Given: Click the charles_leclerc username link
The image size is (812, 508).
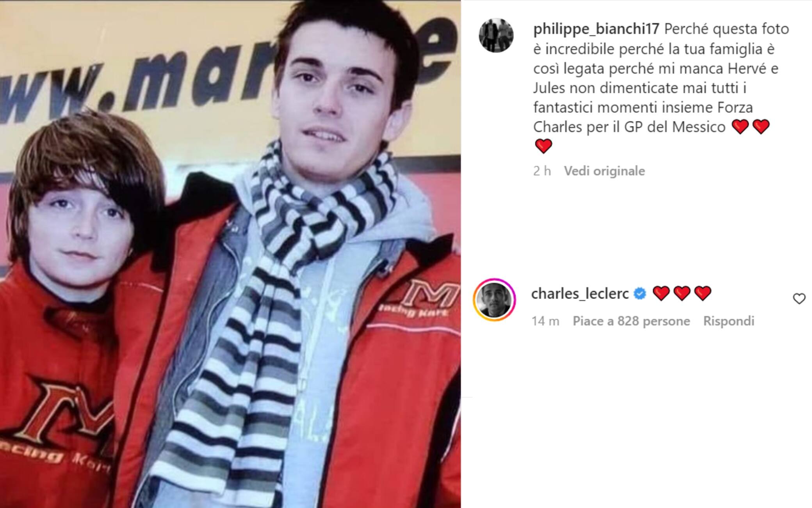Looking at the screenshot, I should pyautogui.click(x=580, y=293).
